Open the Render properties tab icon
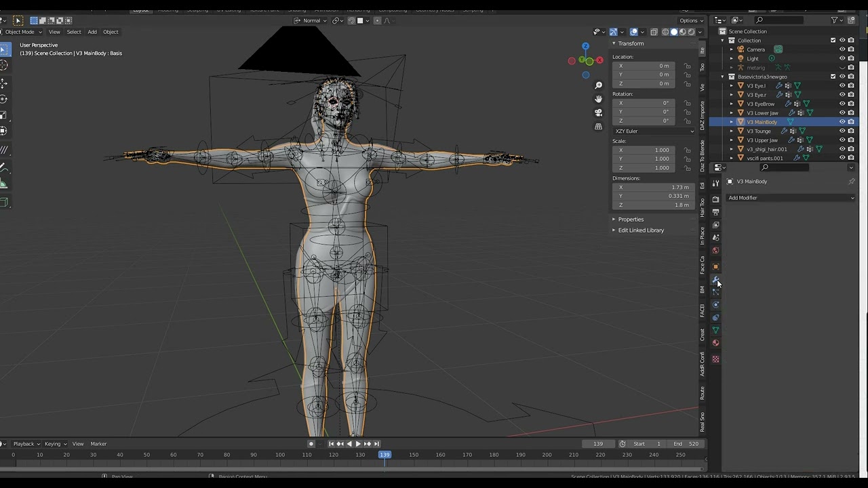Screen dimensions: 868x488 tap(715, 199)
